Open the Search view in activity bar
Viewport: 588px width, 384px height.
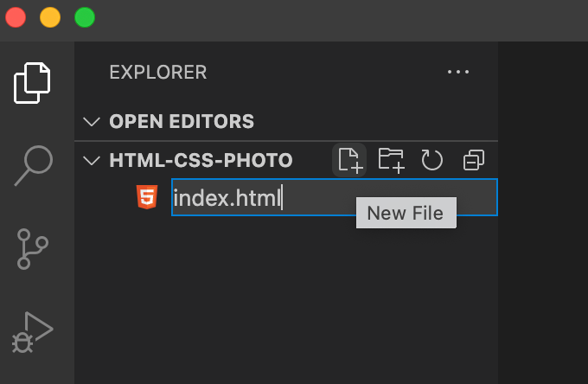[x=34, y=164]
